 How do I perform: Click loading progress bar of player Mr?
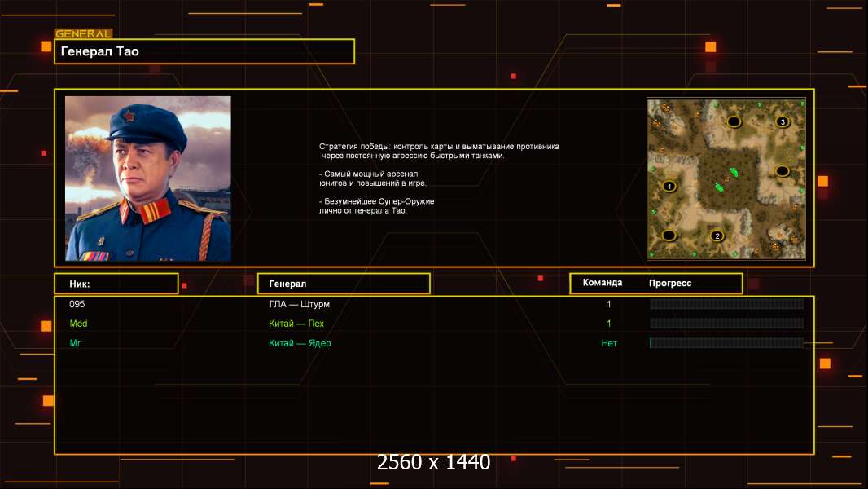(727, 343)
